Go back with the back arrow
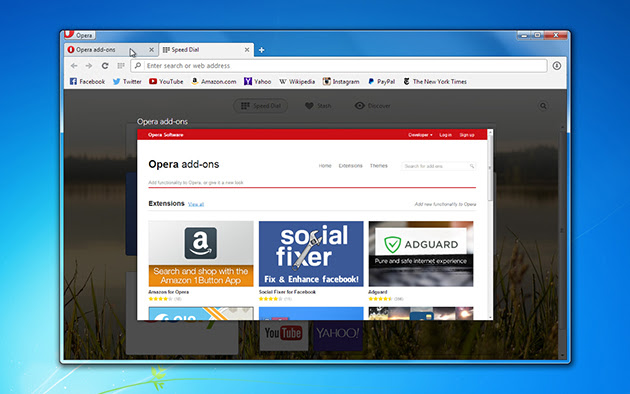Image resolution: width=630 pixels, height=394 pixels. click(x=74, y=65)
